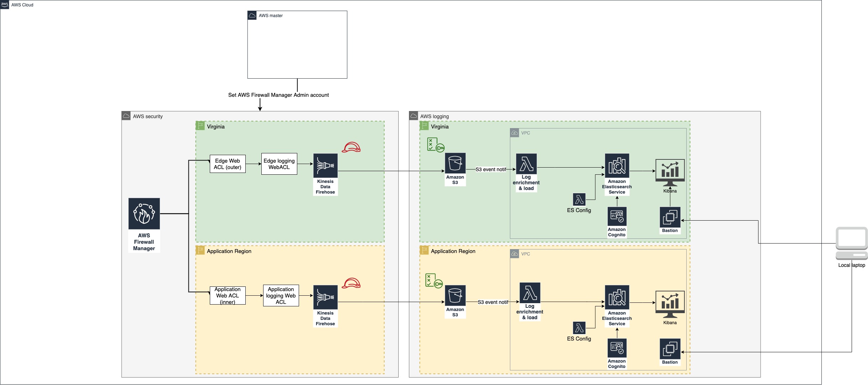Click the Bastion instance icon in Application Region VPC
Image resolution: width=868 pixels, height=385 pixels.
pyautogui.click(x=670, y=349)
